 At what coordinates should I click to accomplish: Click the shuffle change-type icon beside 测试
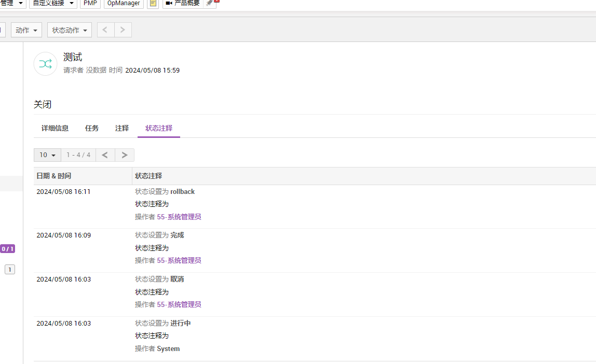(45, 64)
